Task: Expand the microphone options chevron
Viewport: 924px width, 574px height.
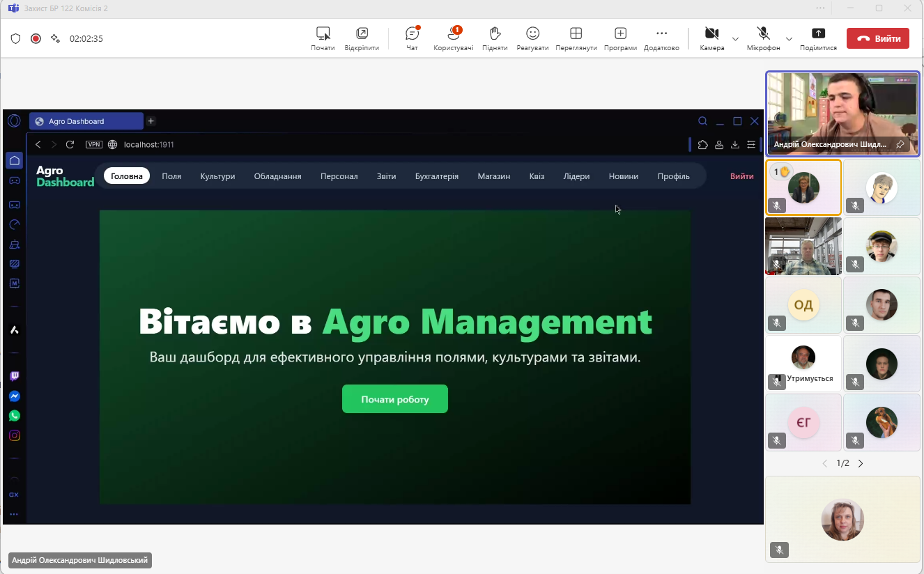Action: (x=789, y=38)
